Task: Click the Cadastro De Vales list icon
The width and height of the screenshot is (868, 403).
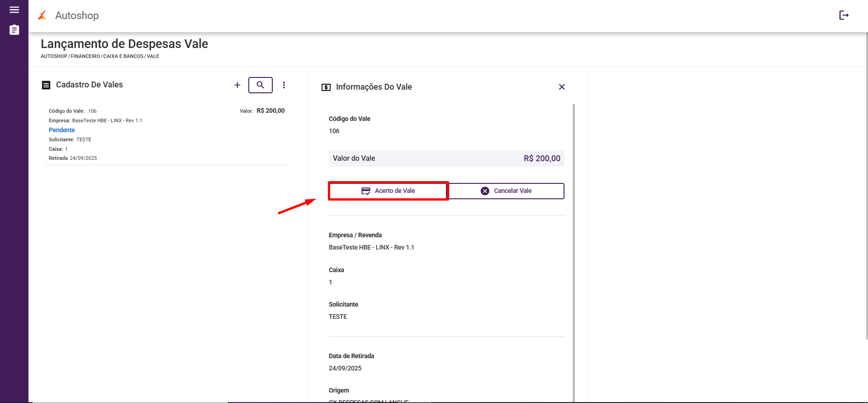Action: point(46,85)
